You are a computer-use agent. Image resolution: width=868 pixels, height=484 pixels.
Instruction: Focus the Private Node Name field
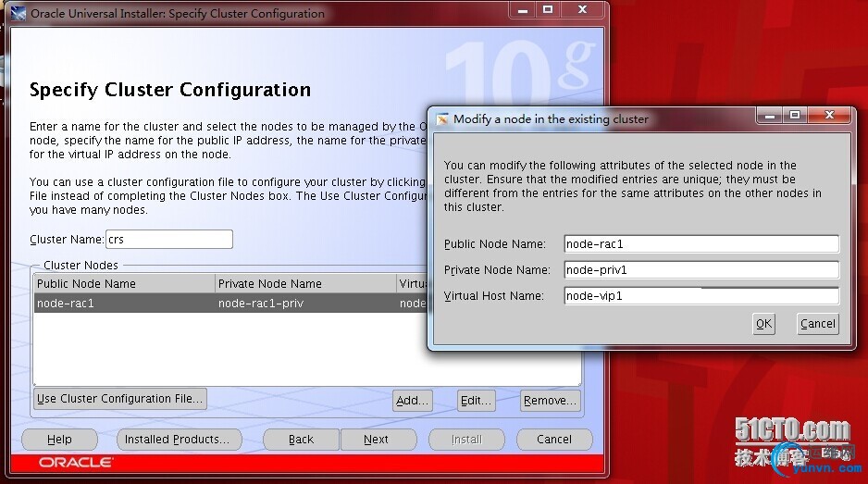point(701,269)
